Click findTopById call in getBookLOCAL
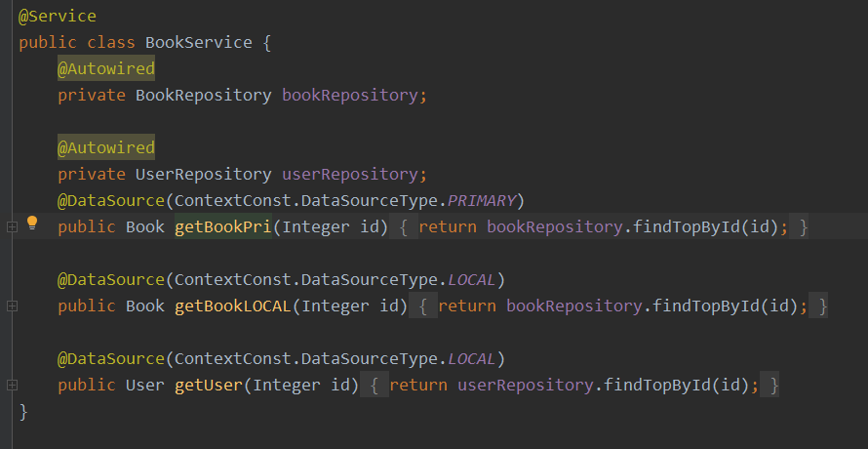The width and height of the screenshot is (868, 449). [x=706, y=306]
